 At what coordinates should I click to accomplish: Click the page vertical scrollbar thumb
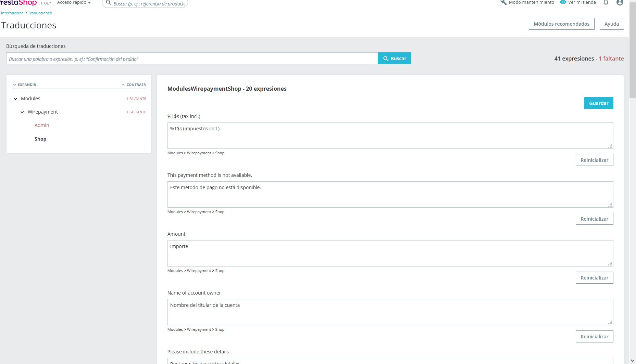tap(633, 51)
